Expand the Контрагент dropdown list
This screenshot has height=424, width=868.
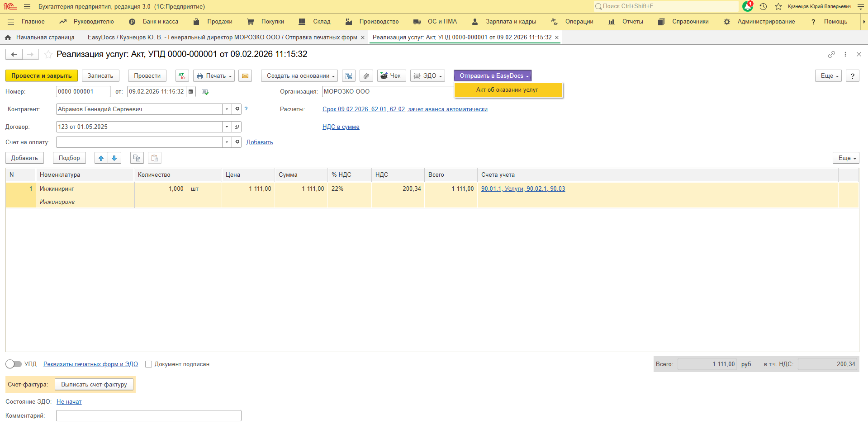tap(227, 109)
